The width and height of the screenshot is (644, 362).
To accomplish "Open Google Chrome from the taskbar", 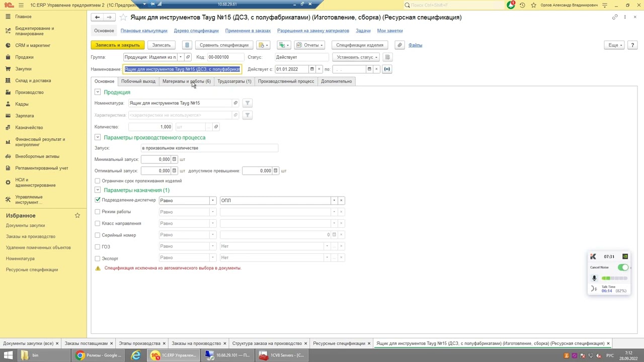I will point(99,355).
